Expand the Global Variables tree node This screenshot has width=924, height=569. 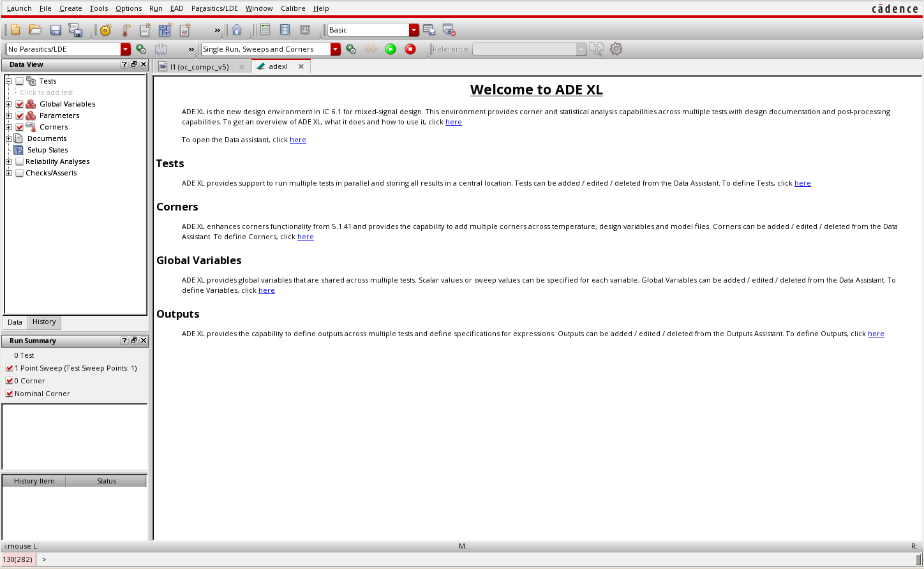tap(9, 104)
